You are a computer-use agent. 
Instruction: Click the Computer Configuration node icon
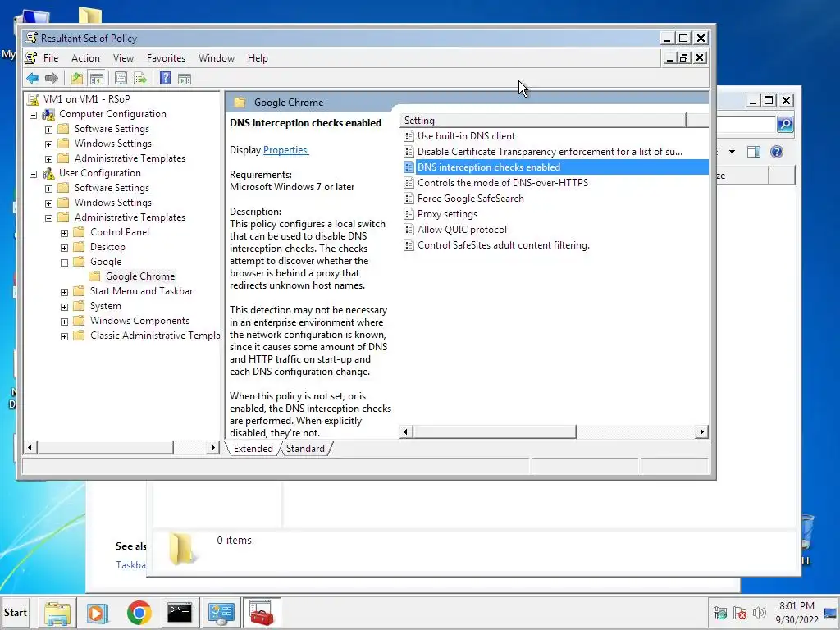pos(48,114)
